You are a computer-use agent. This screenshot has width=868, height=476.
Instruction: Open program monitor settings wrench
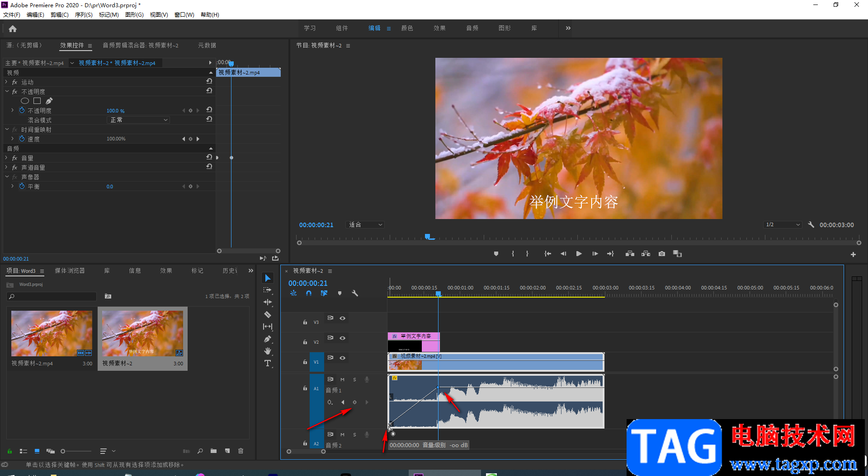811,224
